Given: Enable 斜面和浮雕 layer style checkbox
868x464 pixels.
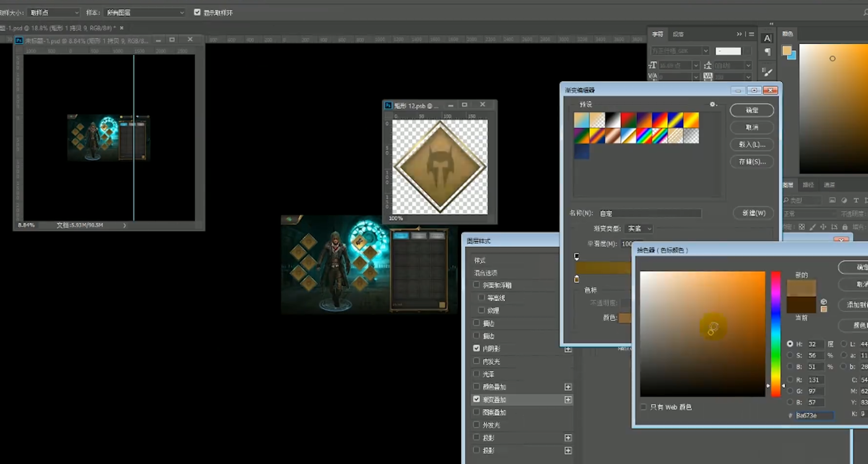Looking at the screenshot, I should point(476,285).
